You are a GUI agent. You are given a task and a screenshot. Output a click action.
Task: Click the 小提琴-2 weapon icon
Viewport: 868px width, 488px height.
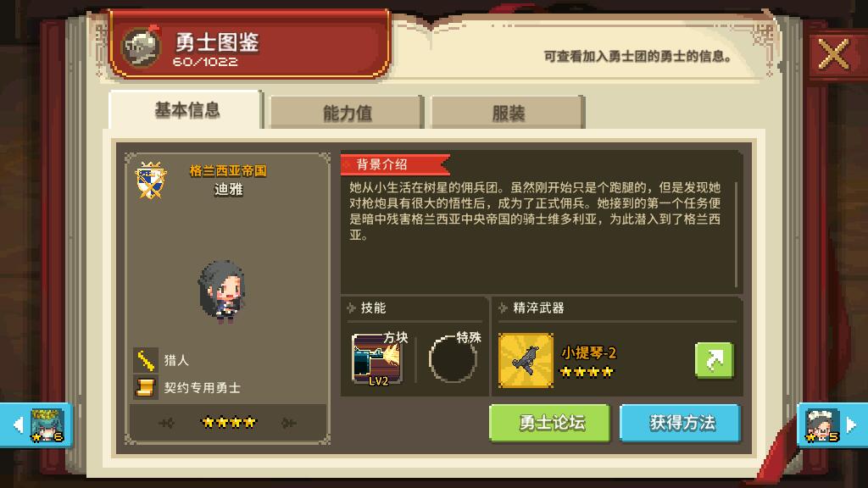526,361
